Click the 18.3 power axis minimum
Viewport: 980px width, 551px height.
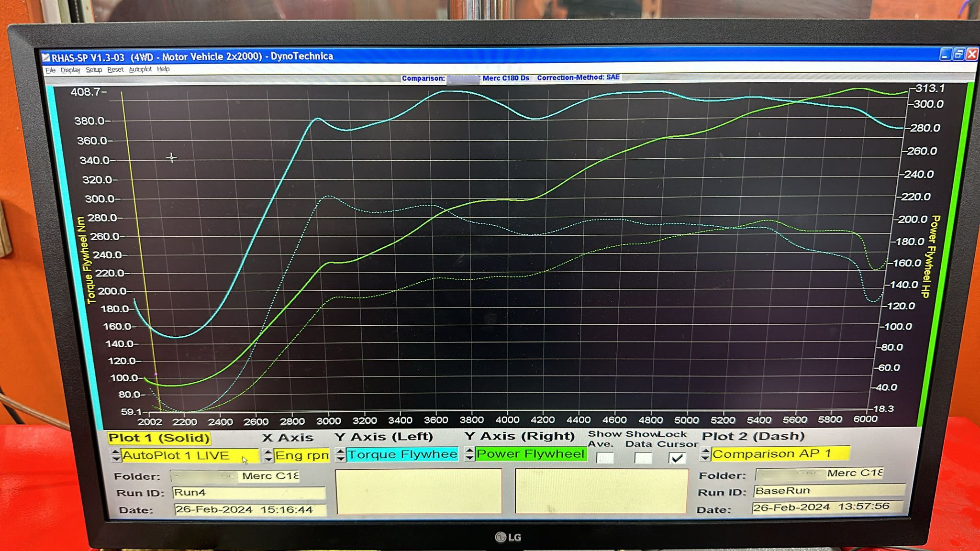(883, 408)
